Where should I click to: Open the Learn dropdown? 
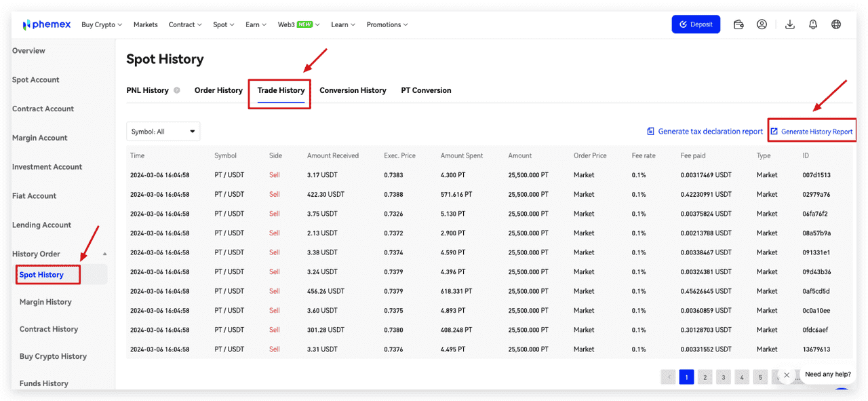[x=344, y=24]
